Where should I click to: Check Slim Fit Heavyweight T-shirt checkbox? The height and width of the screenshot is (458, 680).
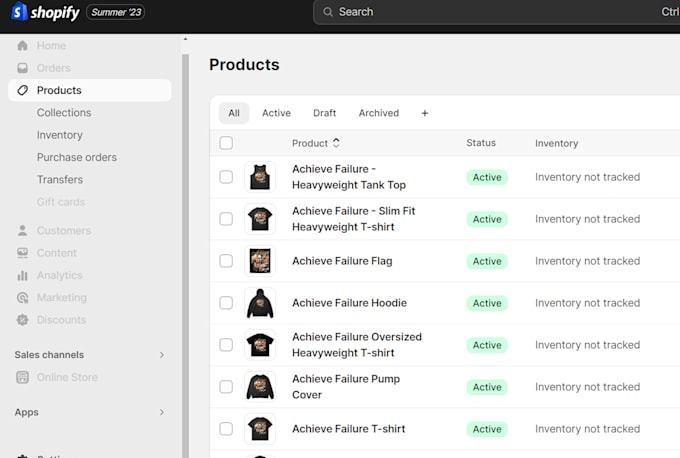[226, 219]
